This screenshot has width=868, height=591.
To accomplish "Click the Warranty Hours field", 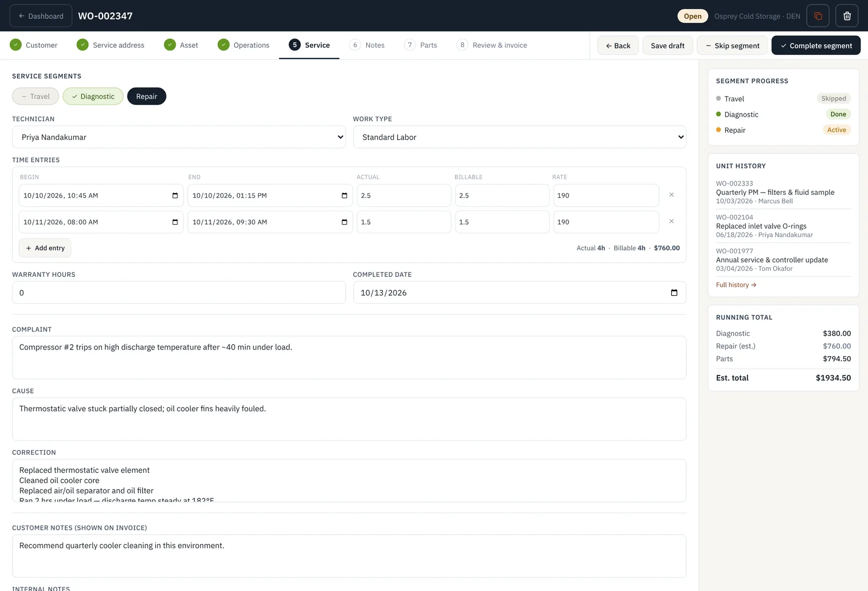I will tap(178, 293).
